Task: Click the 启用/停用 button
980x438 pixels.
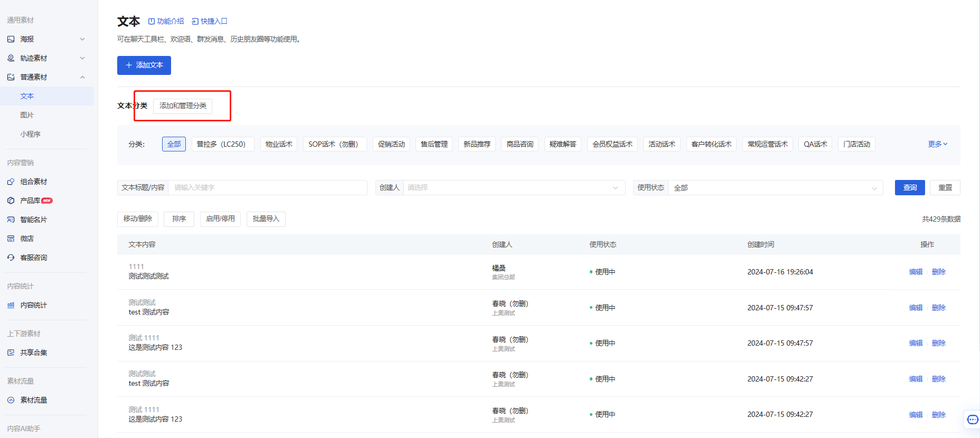Action: point(221,219)
